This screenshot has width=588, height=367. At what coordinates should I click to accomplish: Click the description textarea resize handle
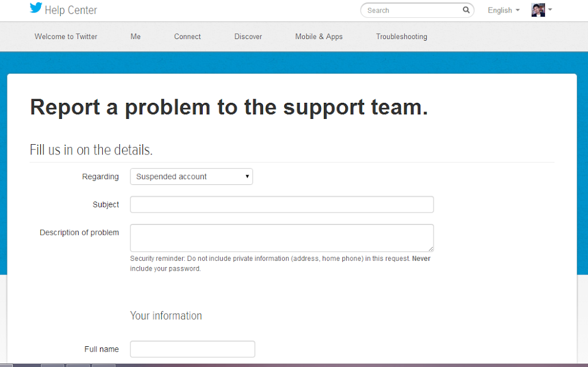431,249
